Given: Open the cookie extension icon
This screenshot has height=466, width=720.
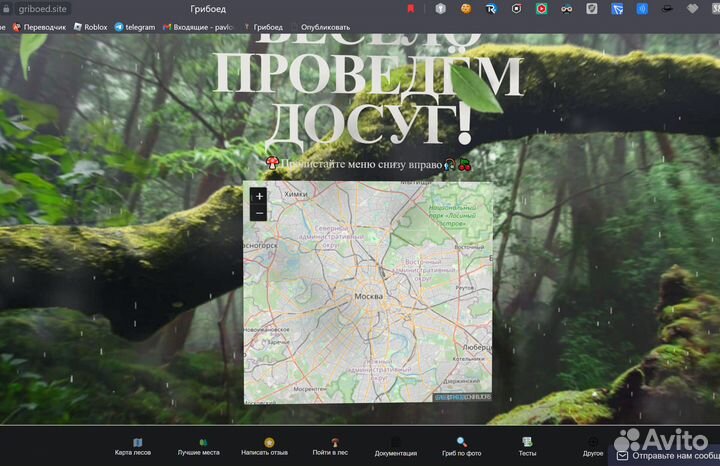Looking at the screenshot, I should coord(466,8).
